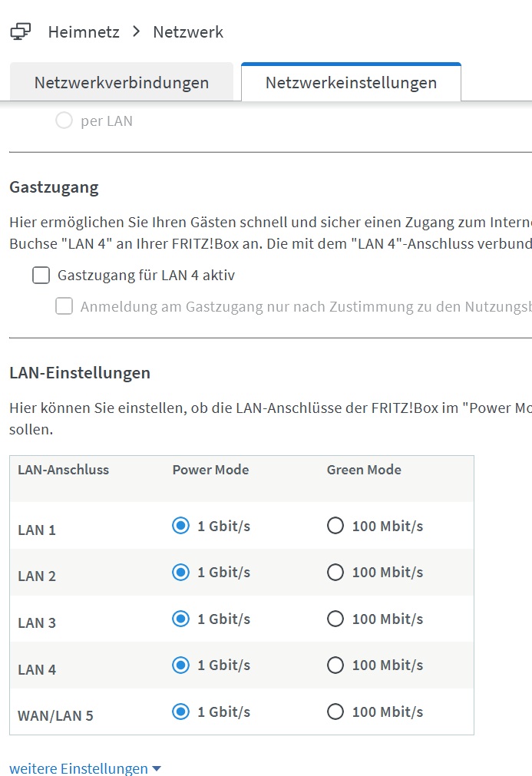532x776 pixels.
Task: Click the arrow next to weitere Einstellungen
Action: (157, 769)
